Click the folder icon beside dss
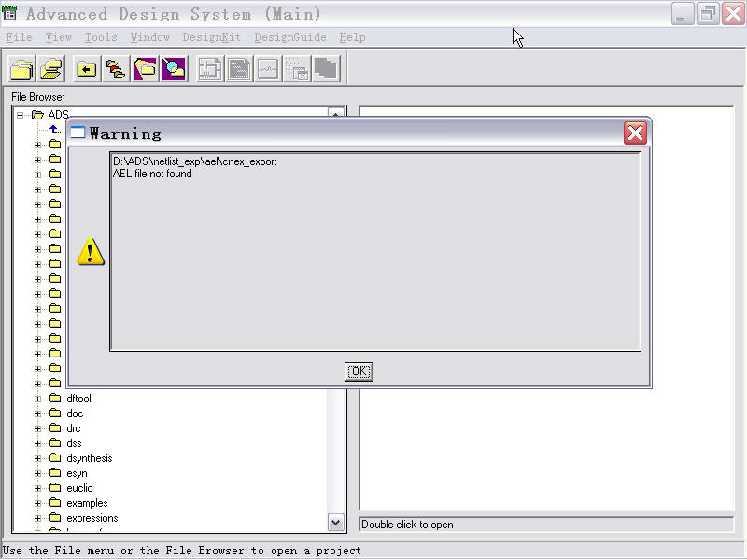The image size is (747, 560). coord(55,442)
